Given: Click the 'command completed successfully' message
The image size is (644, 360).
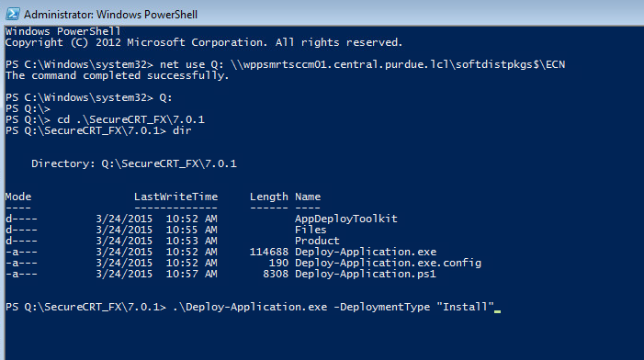Looking at the screenshot, I should (x=117, y=75).
